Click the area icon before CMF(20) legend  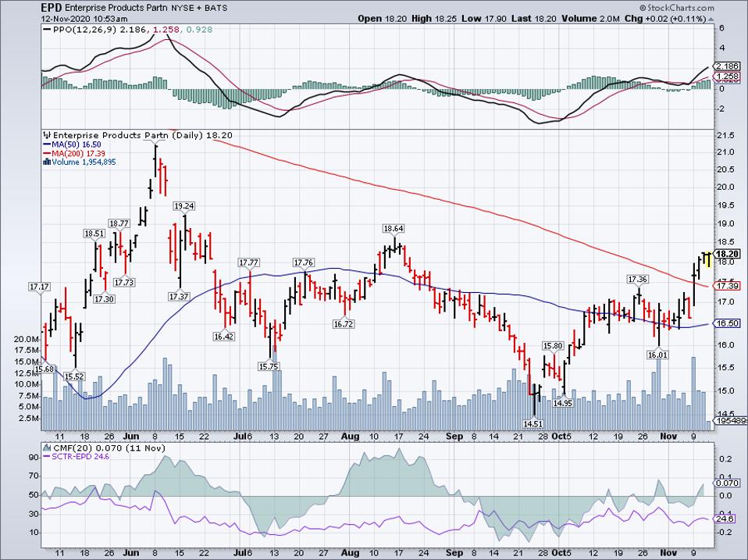[x=47, y=448]
